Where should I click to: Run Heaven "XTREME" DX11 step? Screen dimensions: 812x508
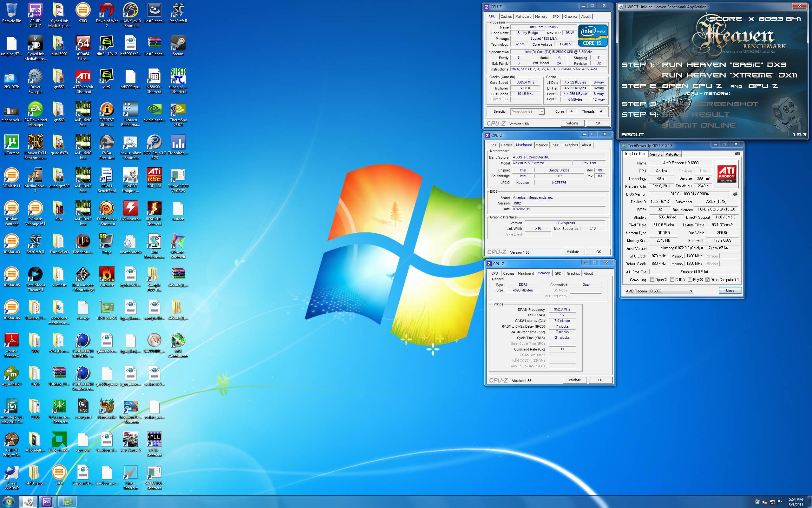(x=730, y=75)
